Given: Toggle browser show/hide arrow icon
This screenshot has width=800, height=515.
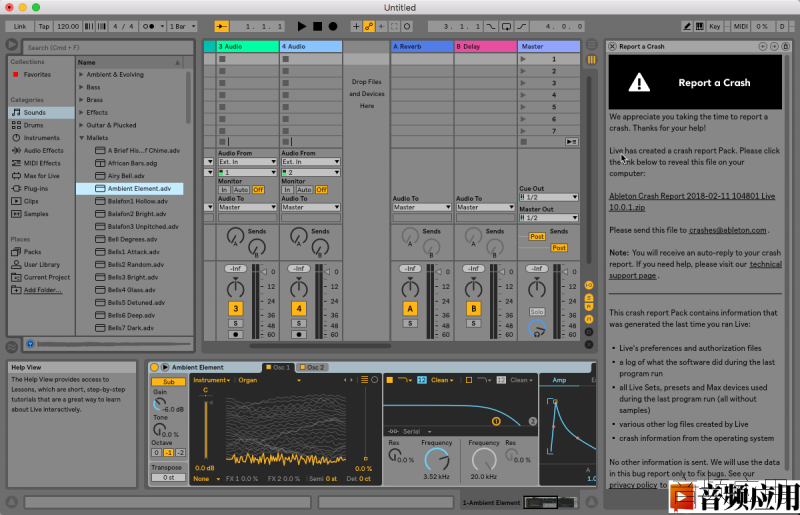Looking at the screenshot, I should 12,45.
